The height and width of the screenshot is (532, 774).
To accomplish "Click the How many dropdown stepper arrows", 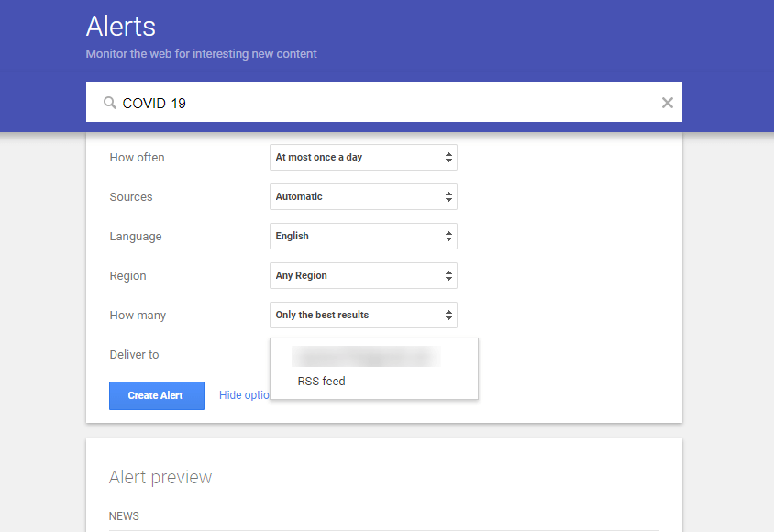I will (447, 315).
